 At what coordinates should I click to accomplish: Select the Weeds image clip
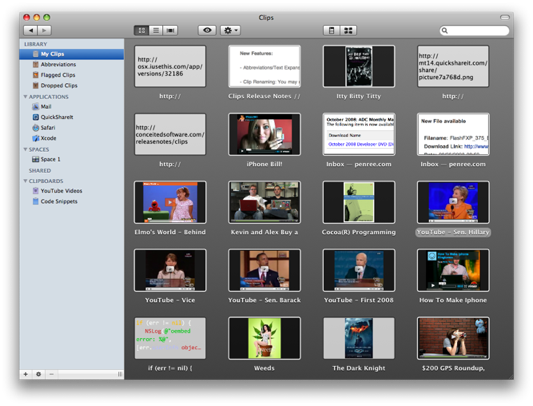(264, 338)
